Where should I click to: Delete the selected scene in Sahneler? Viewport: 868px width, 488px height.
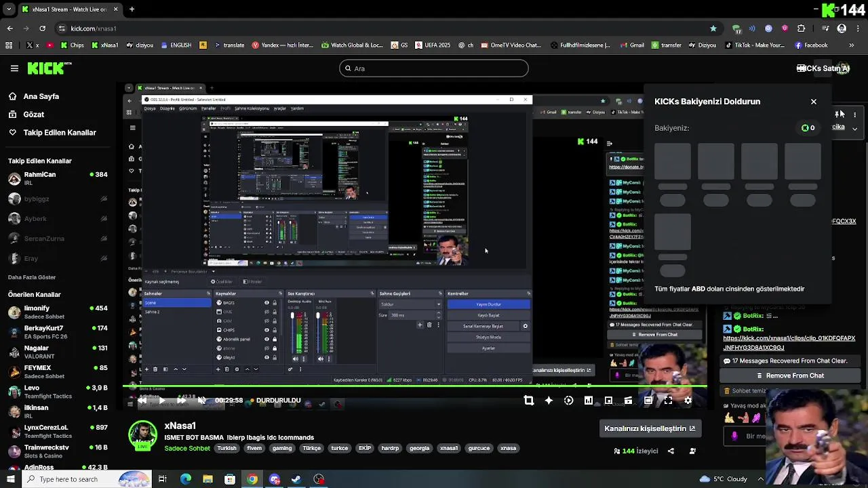155,369
